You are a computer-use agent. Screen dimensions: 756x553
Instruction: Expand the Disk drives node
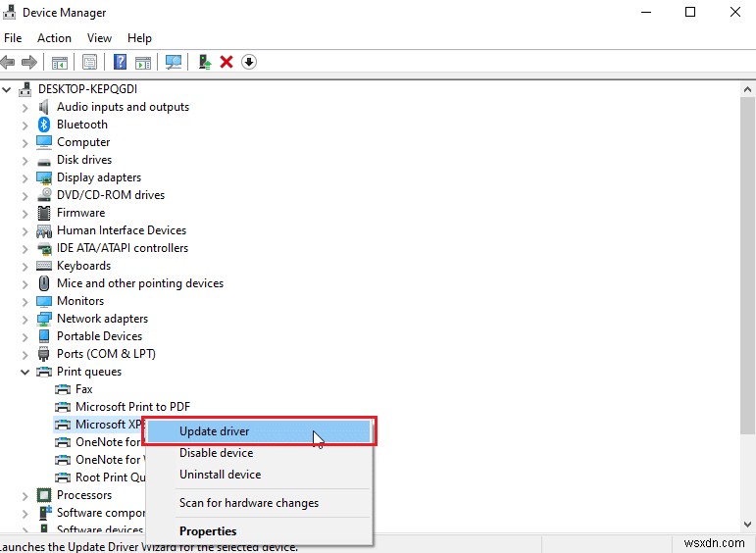click(x=25, y=160)
